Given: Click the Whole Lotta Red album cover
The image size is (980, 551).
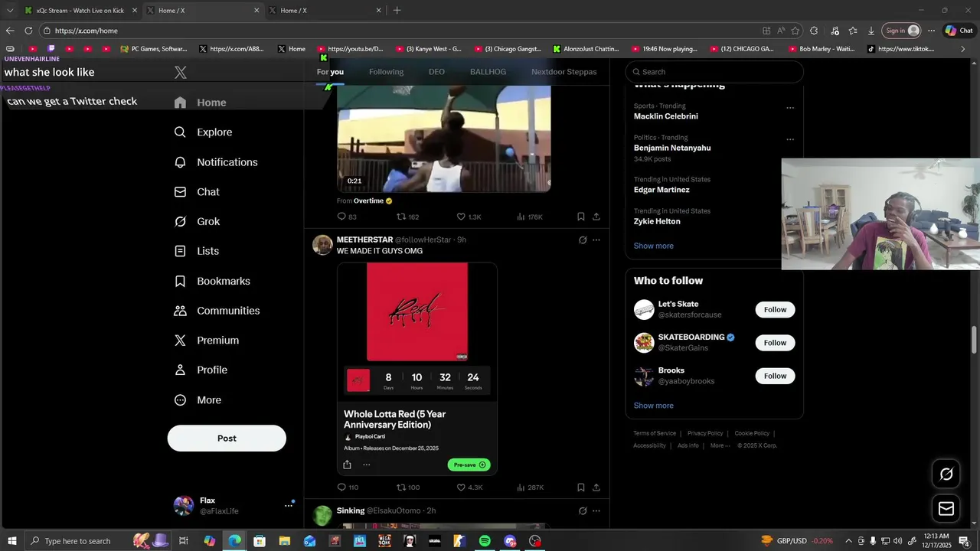Looking at the screenshot, I should (x=417, y=312).
